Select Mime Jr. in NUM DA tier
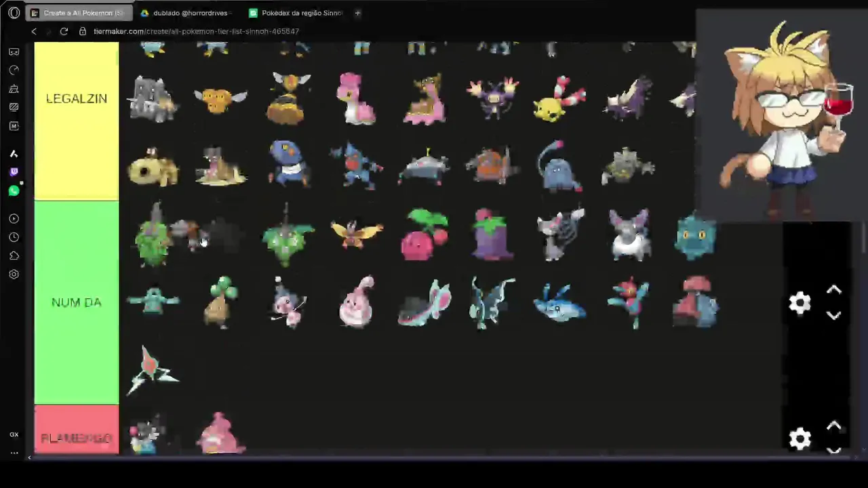Screen dimensions: 868x488 coord(290,302)
